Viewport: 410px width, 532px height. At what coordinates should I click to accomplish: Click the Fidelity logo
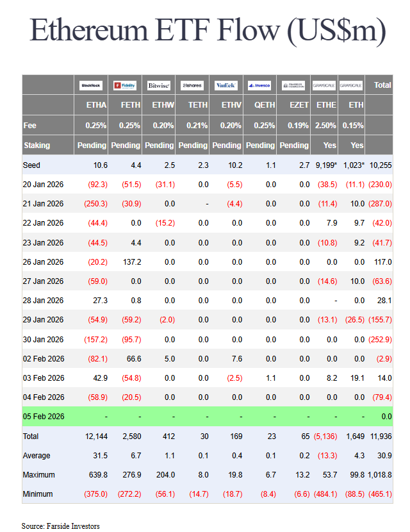[x=125, y=85]
